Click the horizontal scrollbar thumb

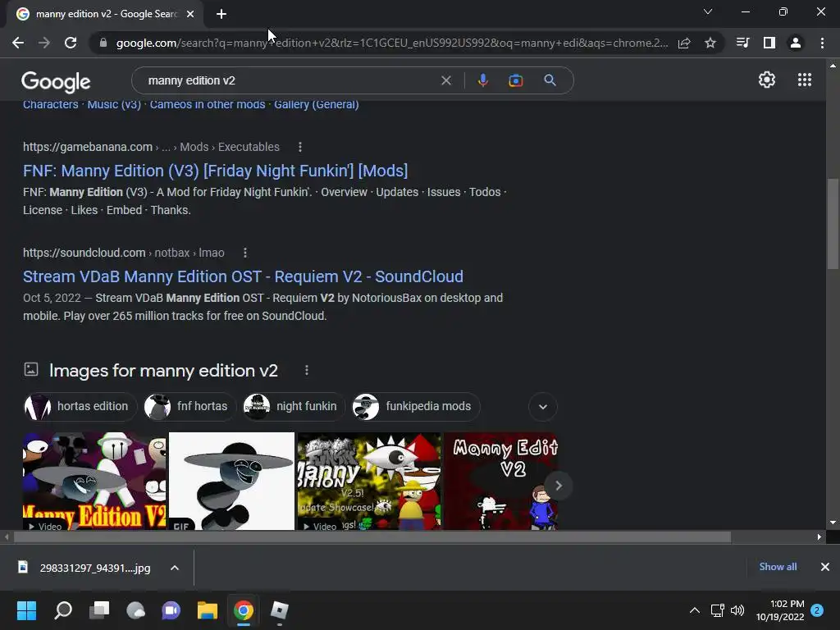coord(372,536)
